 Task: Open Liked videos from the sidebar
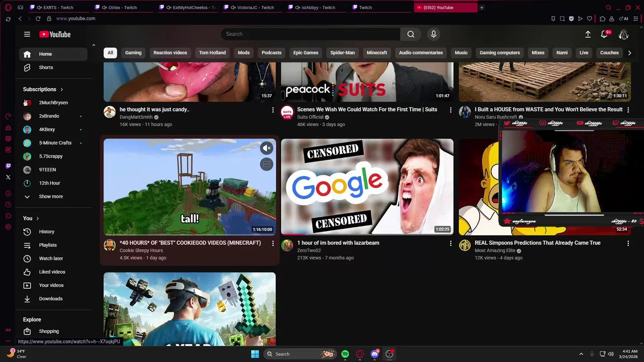[53, 272]
